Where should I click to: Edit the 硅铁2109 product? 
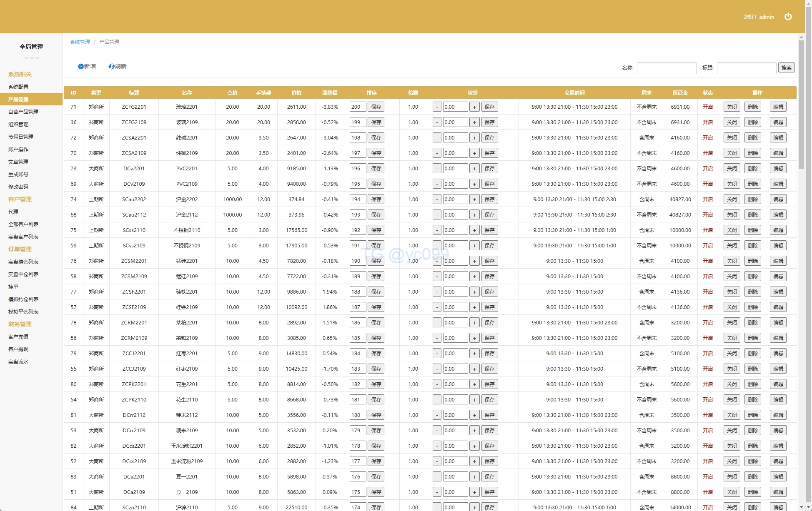pyautogui.click(x=778, y=307)
